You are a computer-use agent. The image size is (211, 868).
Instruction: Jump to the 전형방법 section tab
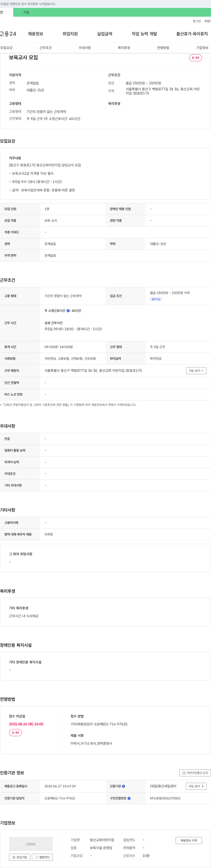click(163, 48)
